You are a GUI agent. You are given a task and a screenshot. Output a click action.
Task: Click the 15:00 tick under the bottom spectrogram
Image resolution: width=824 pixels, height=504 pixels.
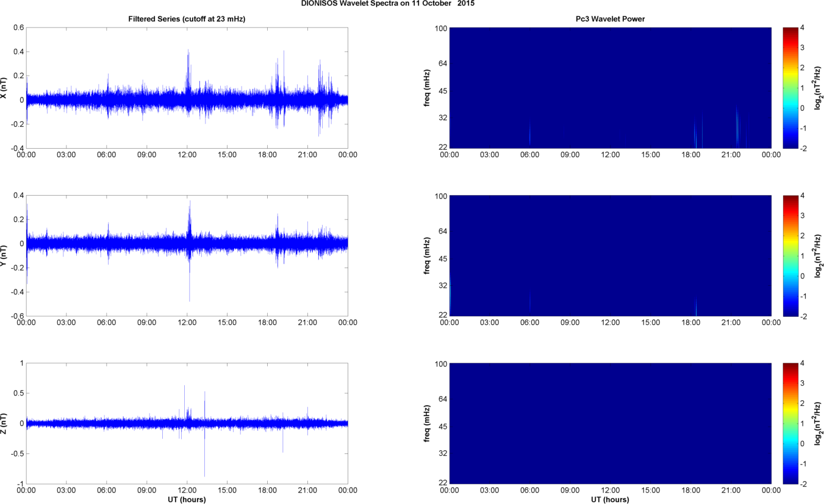coord(650,491)
